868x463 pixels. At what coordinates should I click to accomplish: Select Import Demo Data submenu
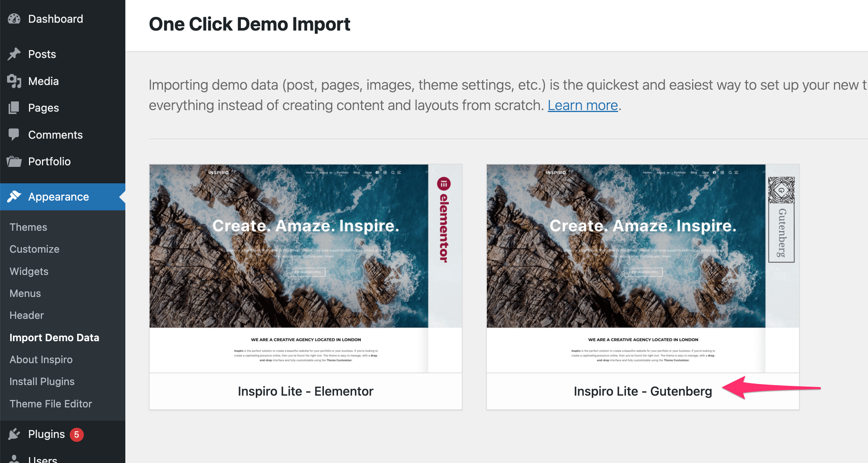54,338
